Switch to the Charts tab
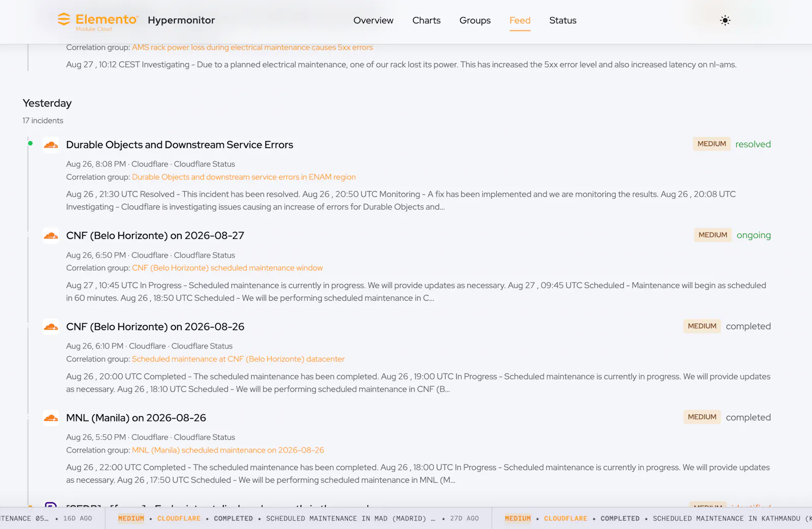 [426, 20]
